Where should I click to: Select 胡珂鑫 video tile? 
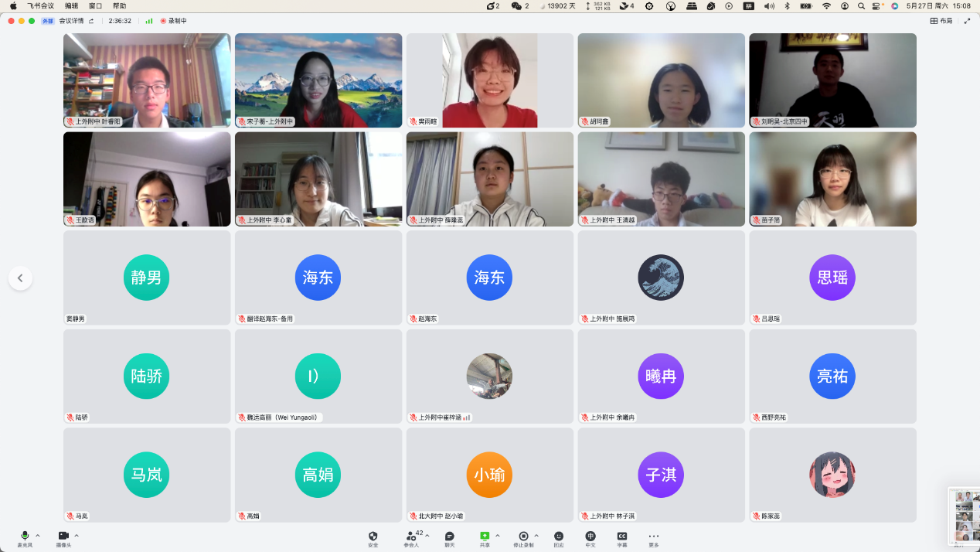(662, 80)
